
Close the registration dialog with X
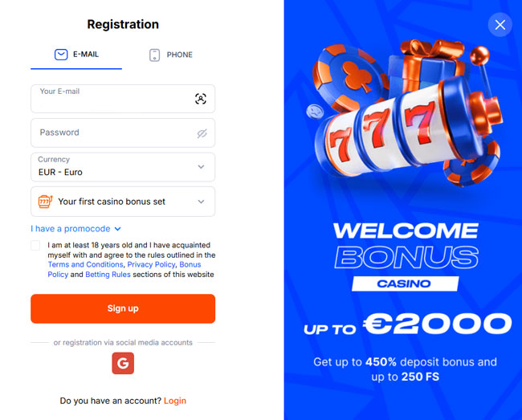click(x=500, y=25)
